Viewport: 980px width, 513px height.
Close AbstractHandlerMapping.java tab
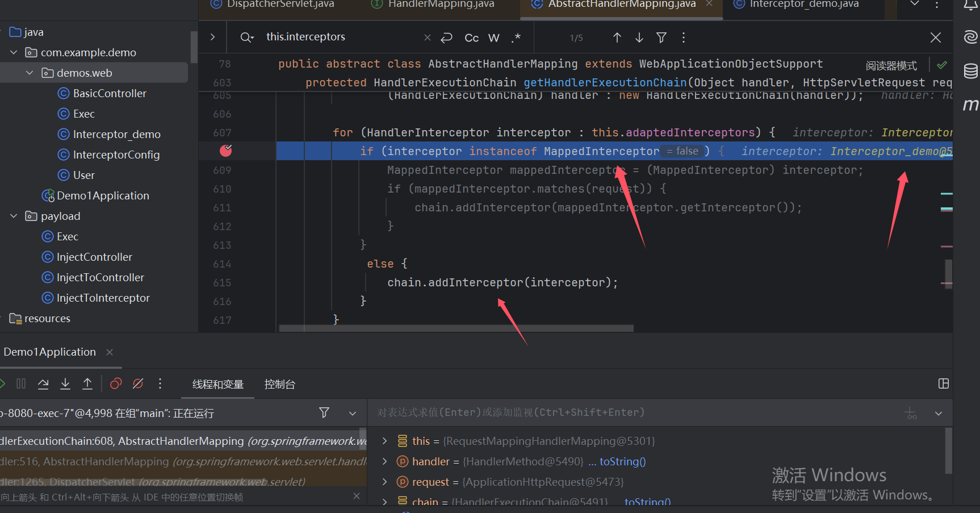(709, 4)
